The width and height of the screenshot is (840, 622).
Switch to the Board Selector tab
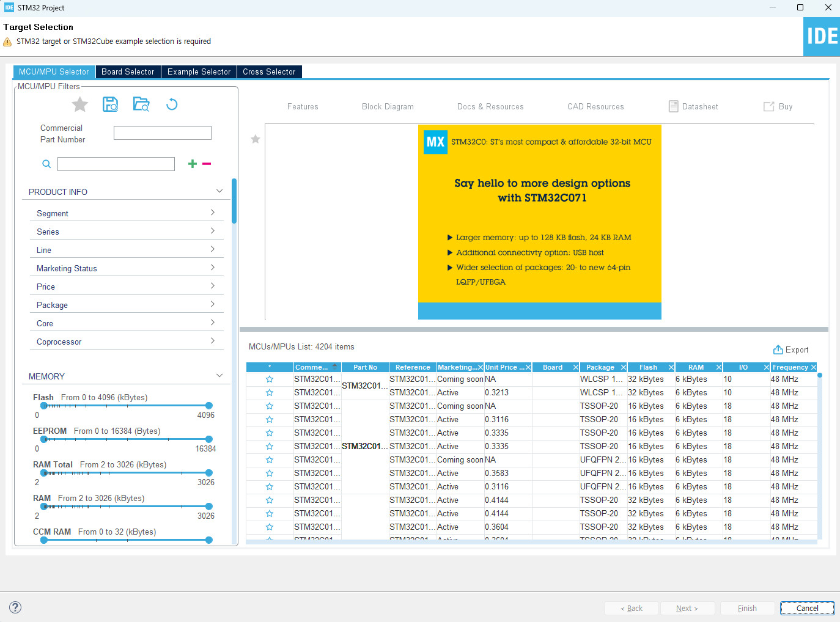(x=128, y=72)
